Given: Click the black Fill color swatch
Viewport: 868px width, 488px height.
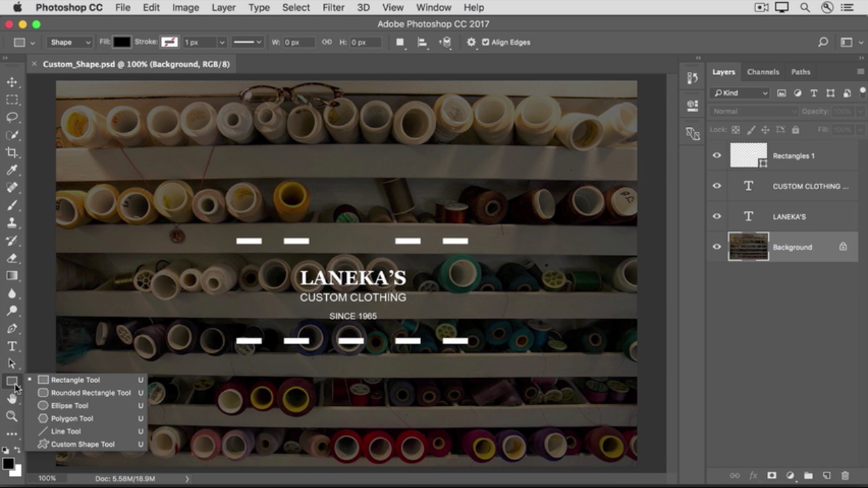Looking at the screenshot, I should pos(122,42).
